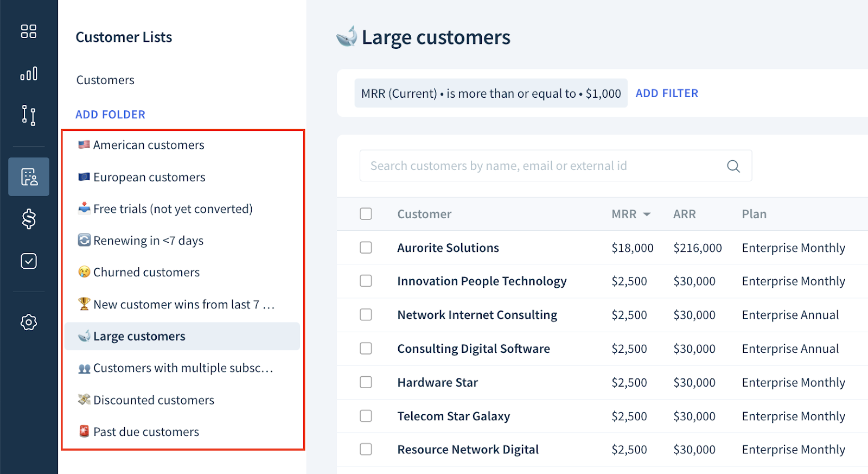Open Aurorite Solutions customer
This screenshot has height=474, width=868.
[x=448, y=248]
